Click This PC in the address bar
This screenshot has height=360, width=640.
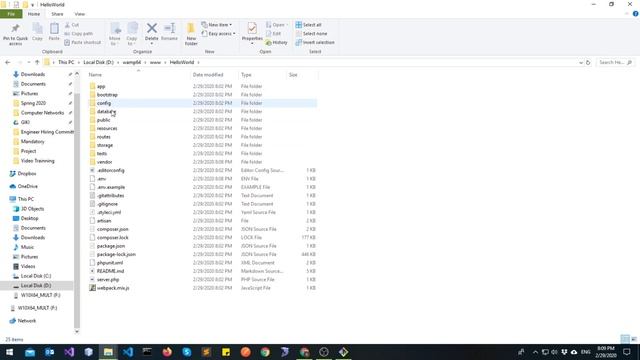pos(66,62)
